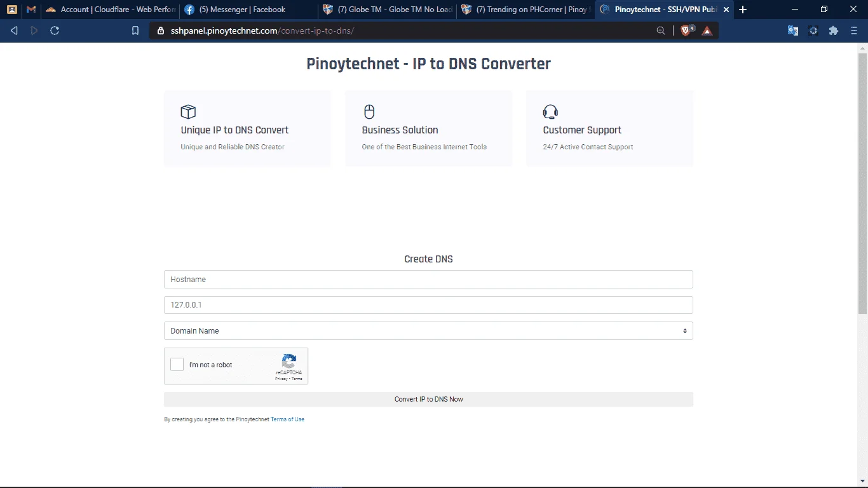868x488 pixels.
Task: View site security info via the padlock icon
Action: coord(161,30)
